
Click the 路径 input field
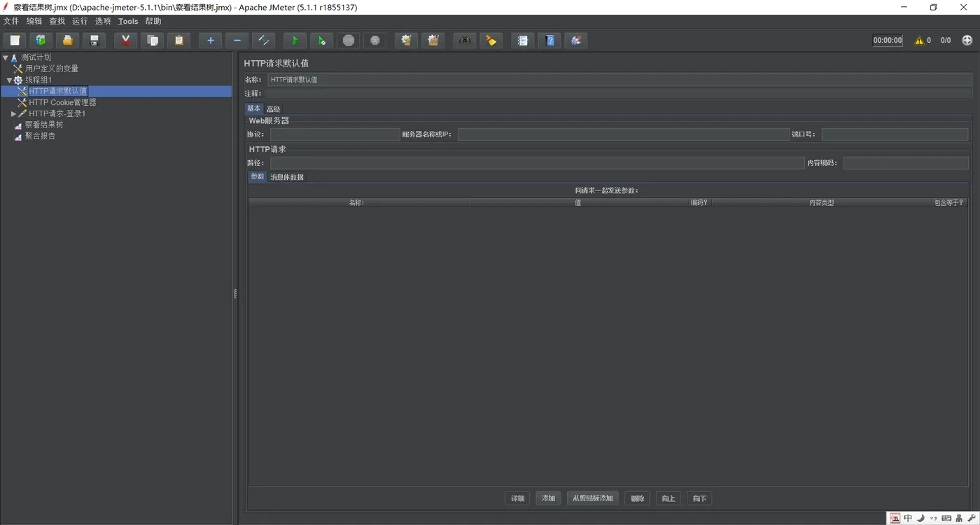[537, 163]
